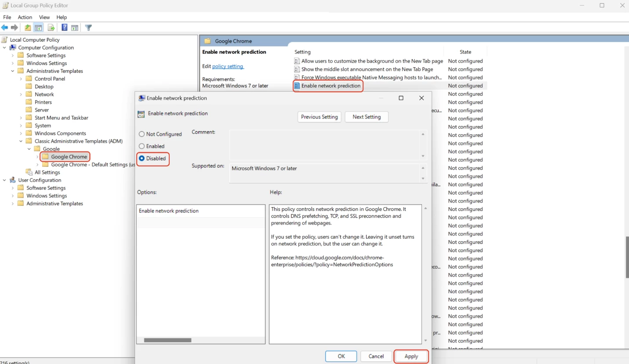This screenshot has width=629, height=364.
Task: Select Administrative Templates under User Configuration
Action: point(55,203)
